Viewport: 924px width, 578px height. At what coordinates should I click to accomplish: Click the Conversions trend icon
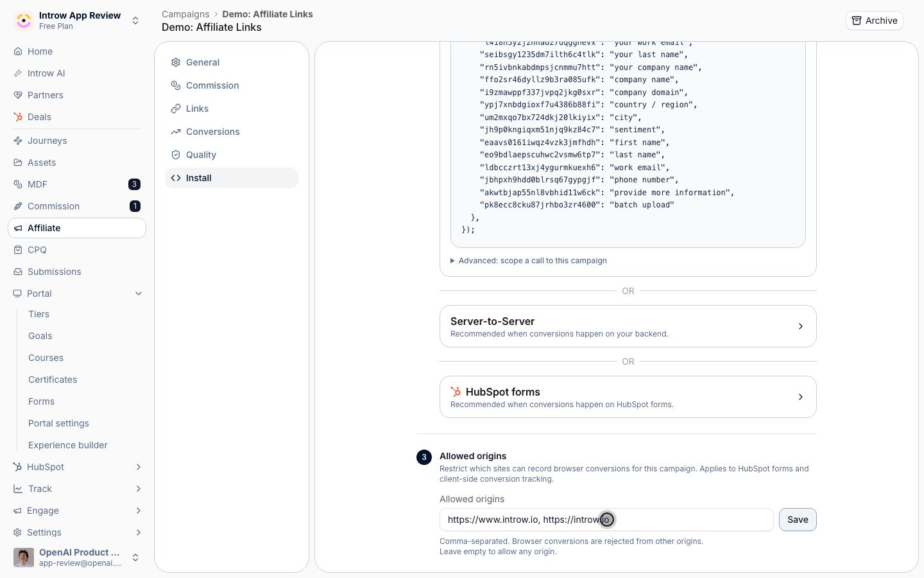click(176, 132)
